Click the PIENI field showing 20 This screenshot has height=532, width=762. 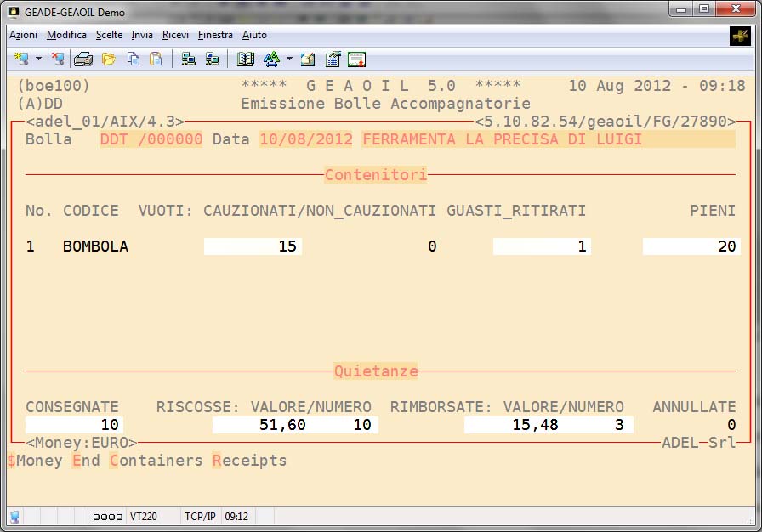[690, 246]
